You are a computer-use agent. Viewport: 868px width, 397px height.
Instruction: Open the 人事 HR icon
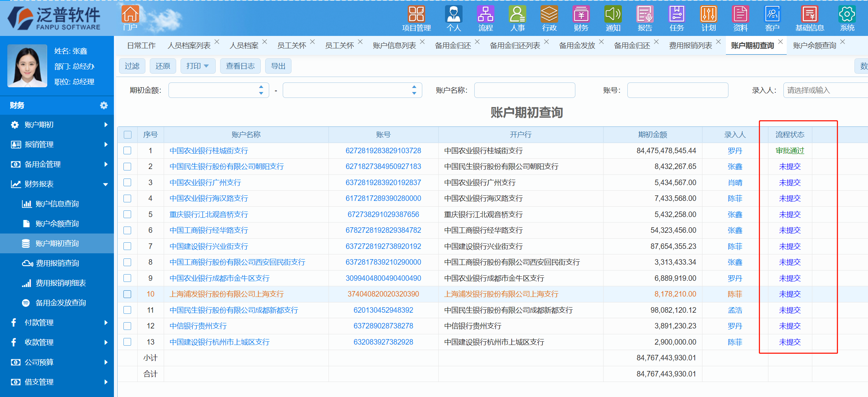pos(517,18)
